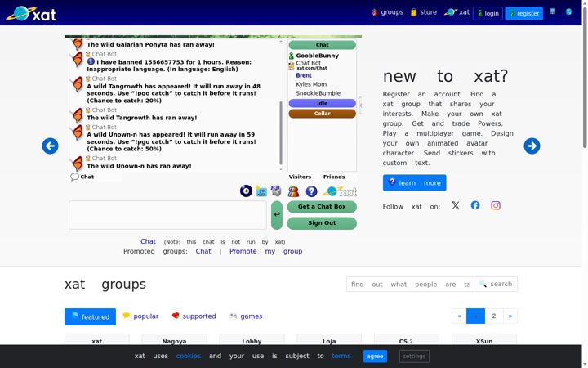
Task: Click the globe language icon in header
Action: coord(568,11)
